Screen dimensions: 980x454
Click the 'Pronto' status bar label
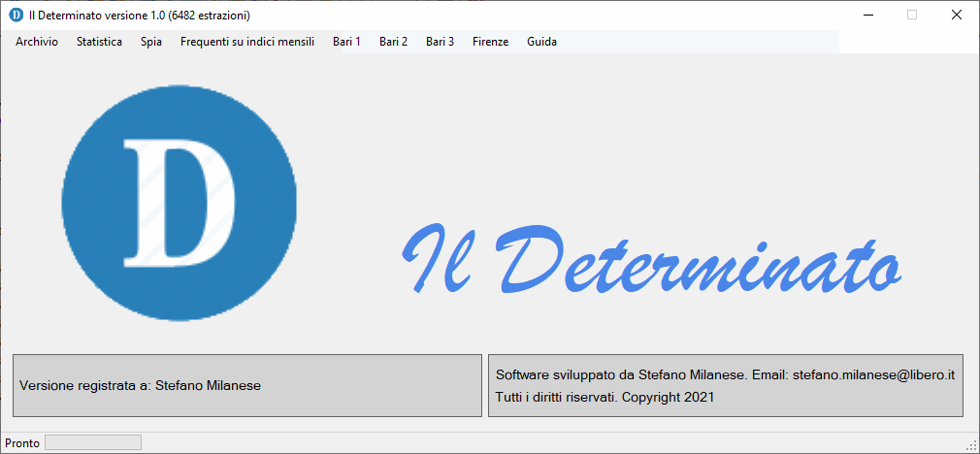(x=22, y=443)
